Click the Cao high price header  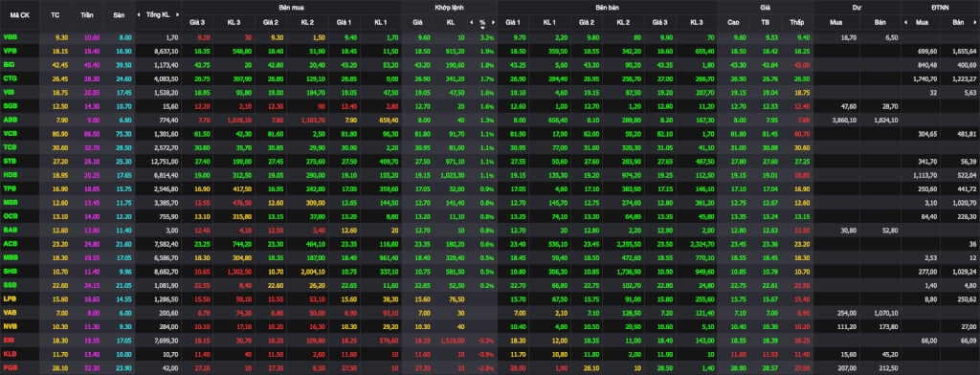pyautogui.click(x=734, y=23)
